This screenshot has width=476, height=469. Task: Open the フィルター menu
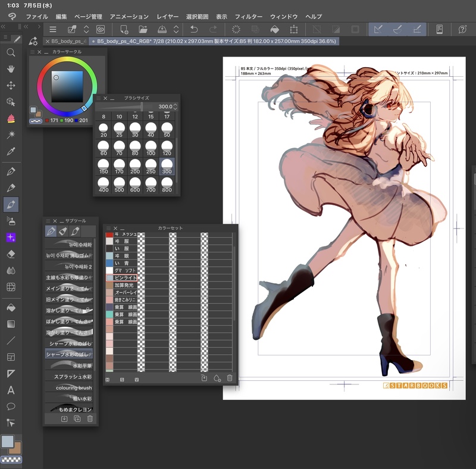pos(248,17)
